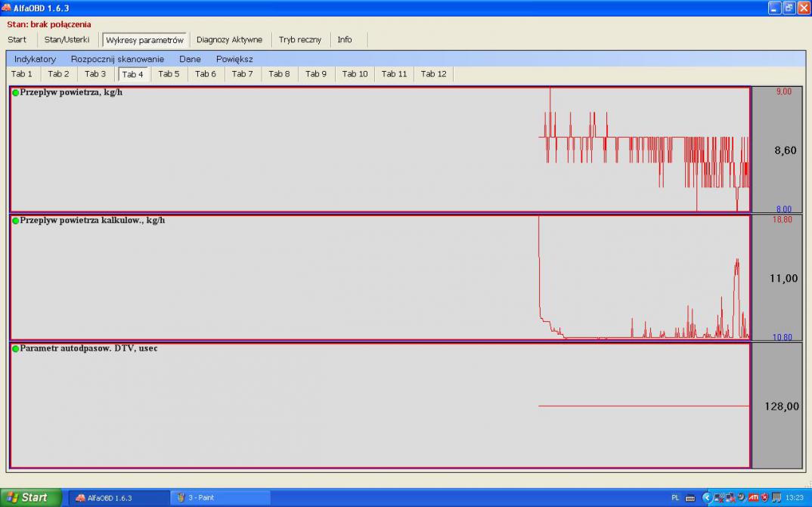Expand hidden system tray icons arrow
This screenshot has height=507, width=812.
707,497
